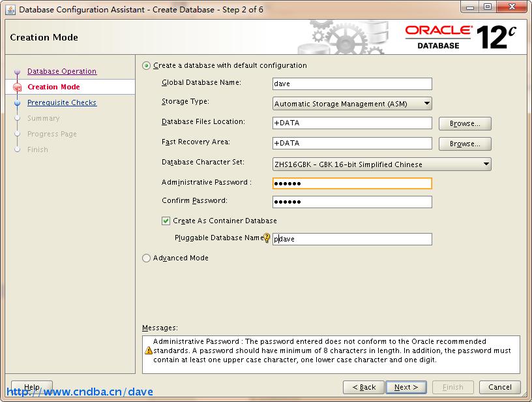Open the Prerequisite Checks step
This screenshot has height=402, width=532.
tap(62, 102)
